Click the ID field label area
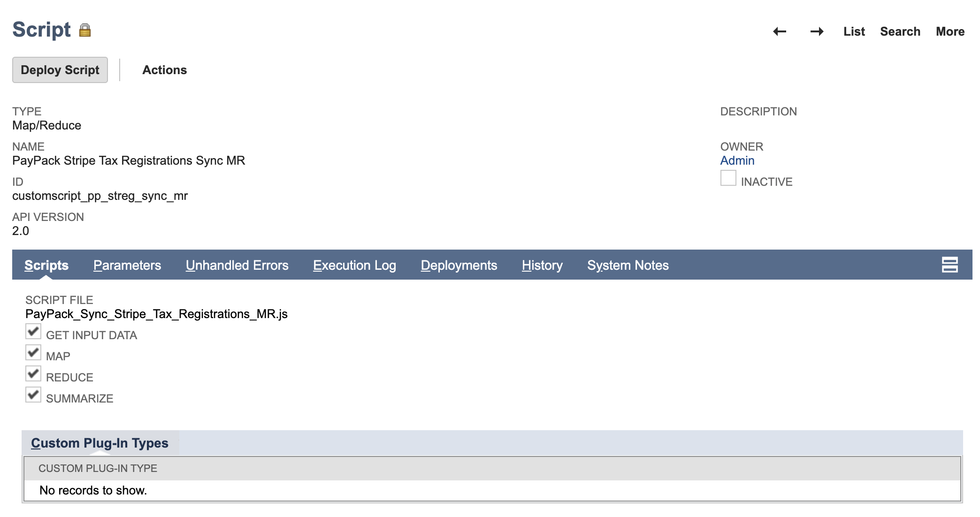 coord(19,182)
